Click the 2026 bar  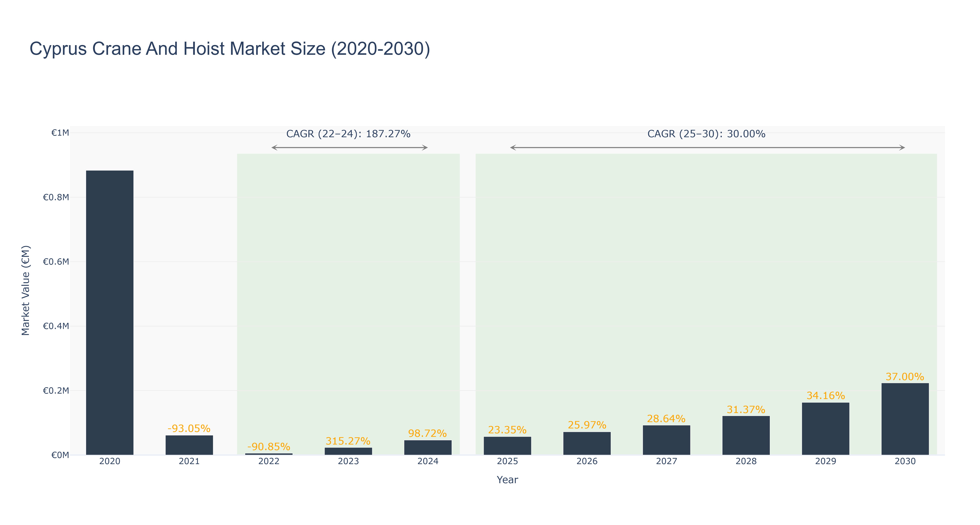587,443
